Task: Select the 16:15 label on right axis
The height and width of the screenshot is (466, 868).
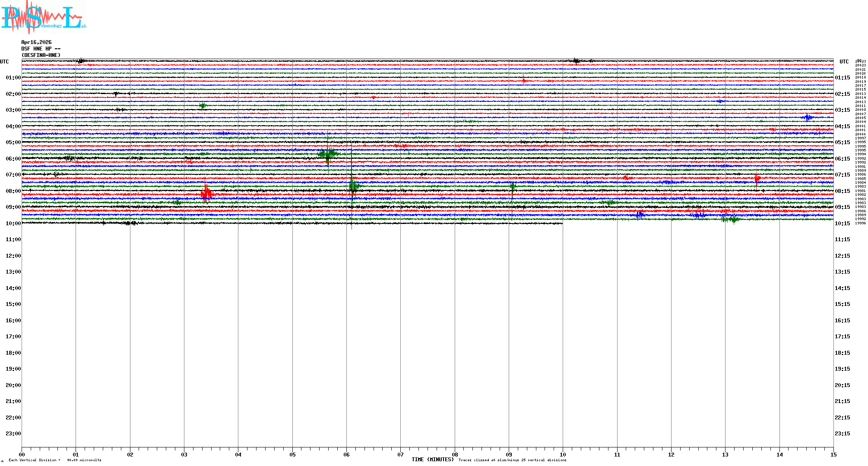Action: coord(842,321)
